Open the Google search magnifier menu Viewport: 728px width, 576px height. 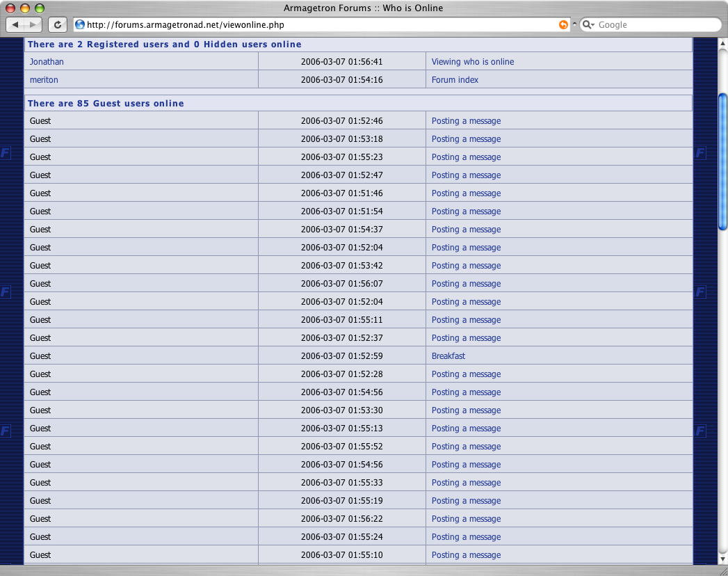click(x=588, y=25)
